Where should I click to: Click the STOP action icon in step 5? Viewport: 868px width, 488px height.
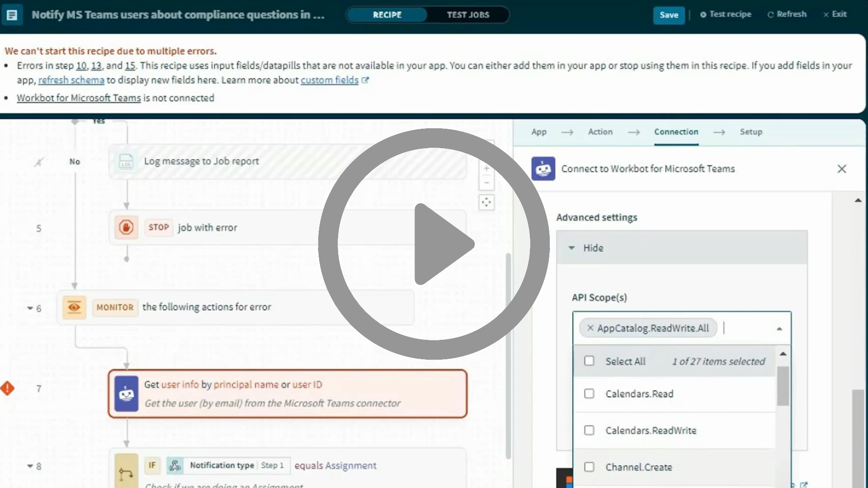pyautogui.click(x=126, y=227)
